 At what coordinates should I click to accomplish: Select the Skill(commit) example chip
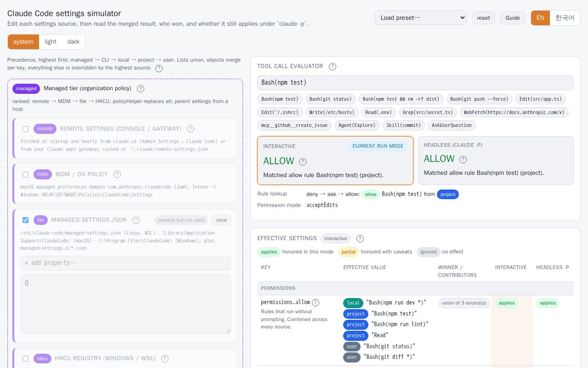(404, 125)
